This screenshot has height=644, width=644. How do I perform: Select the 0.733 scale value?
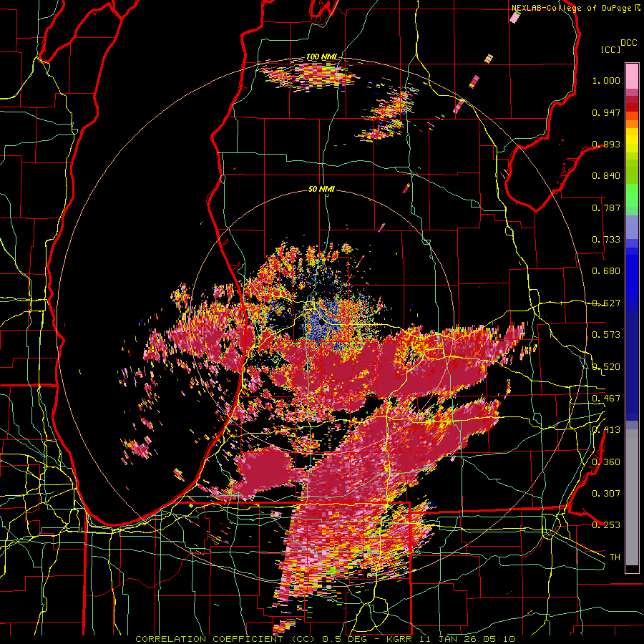[606, 240]
